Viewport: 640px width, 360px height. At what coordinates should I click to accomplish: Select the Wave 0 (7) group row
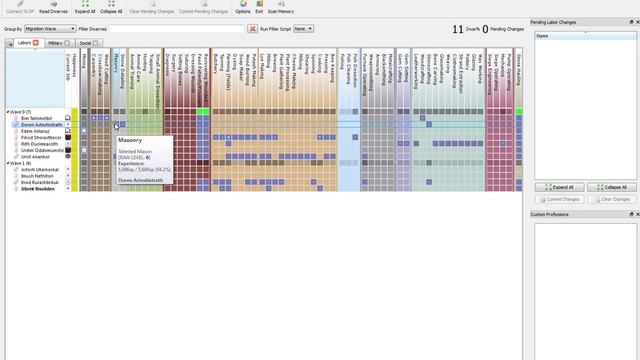tap(20, 111)
